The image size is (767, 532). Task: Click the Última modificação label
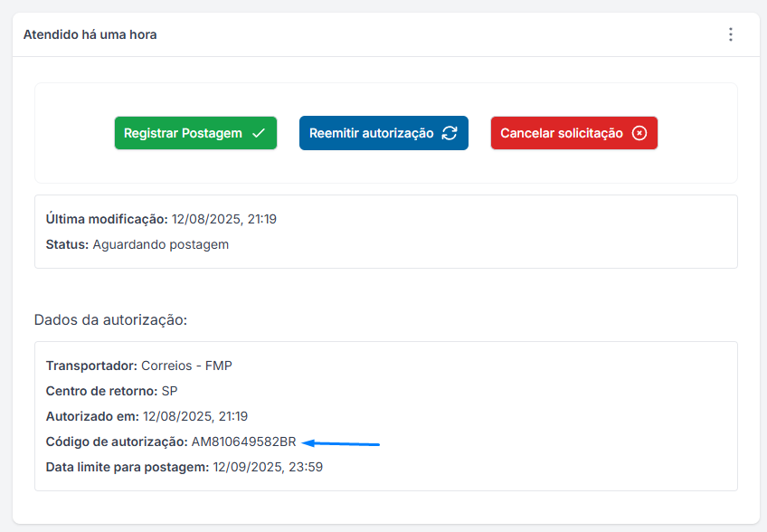(x=107, y=219)
